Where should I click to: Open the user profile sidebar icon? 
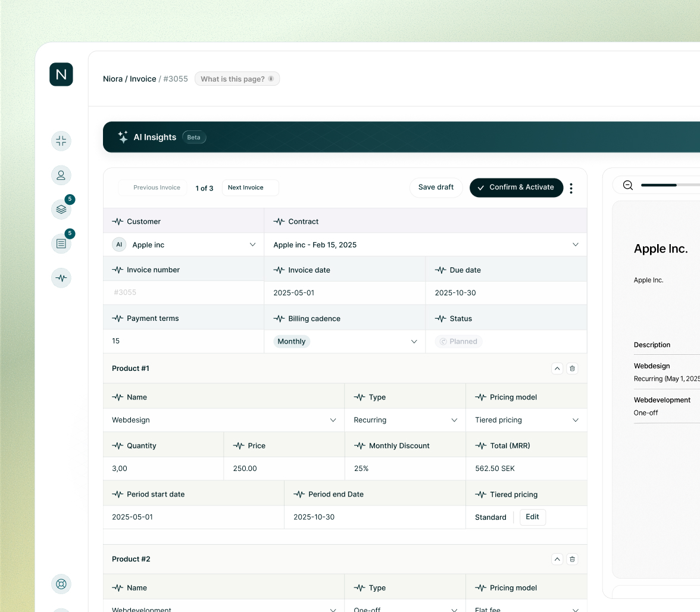pyautogui.click(x=61, y=176)
